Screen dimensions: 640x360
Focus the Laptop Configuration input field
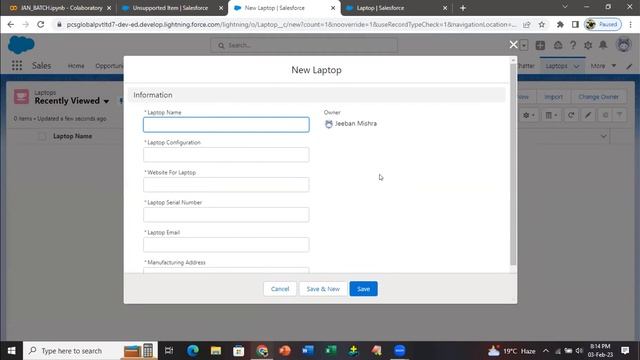(226, 155)
